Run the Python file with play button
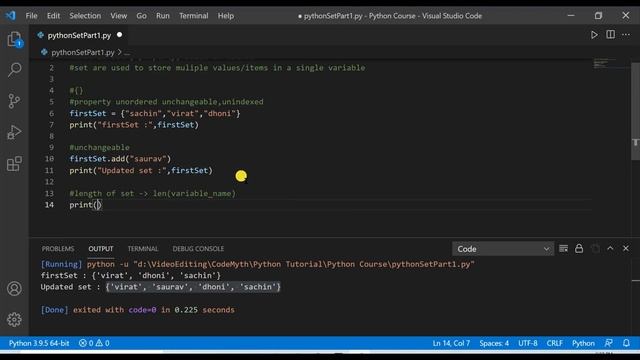Image resolution: width=640 pixels, height=360 pixels. (594, 35)
